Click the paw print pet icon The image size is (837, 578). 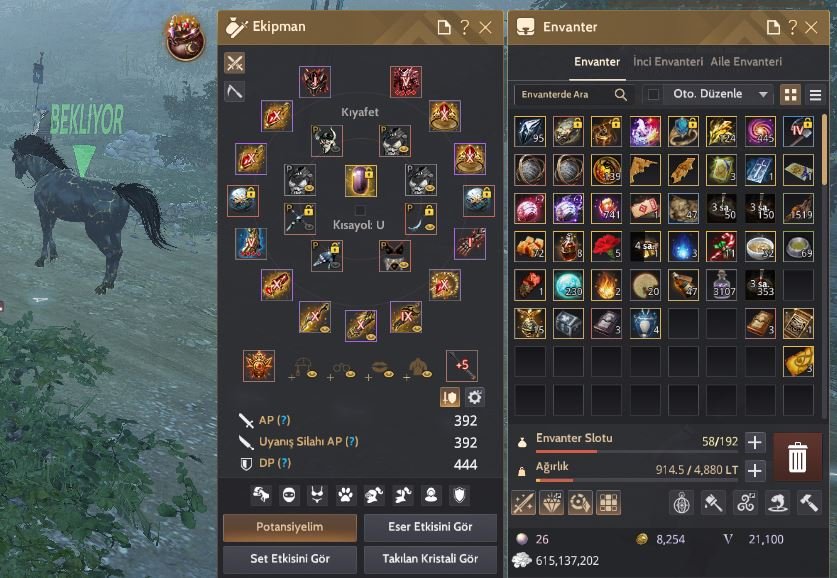tap(345, 496)
